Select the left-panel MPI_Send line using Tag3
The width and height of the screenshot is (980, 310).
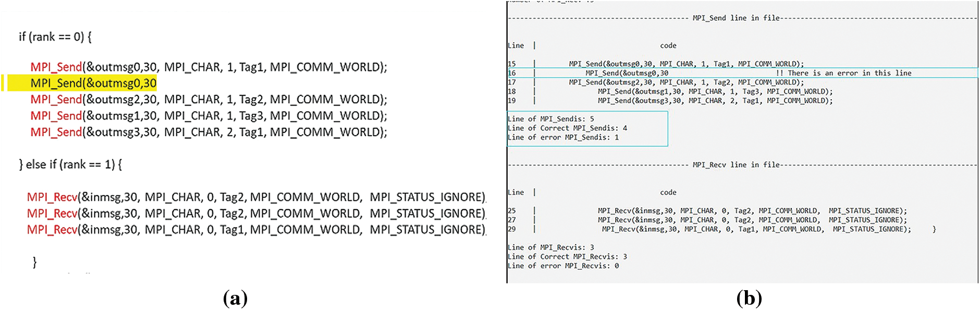click(209, 116)
